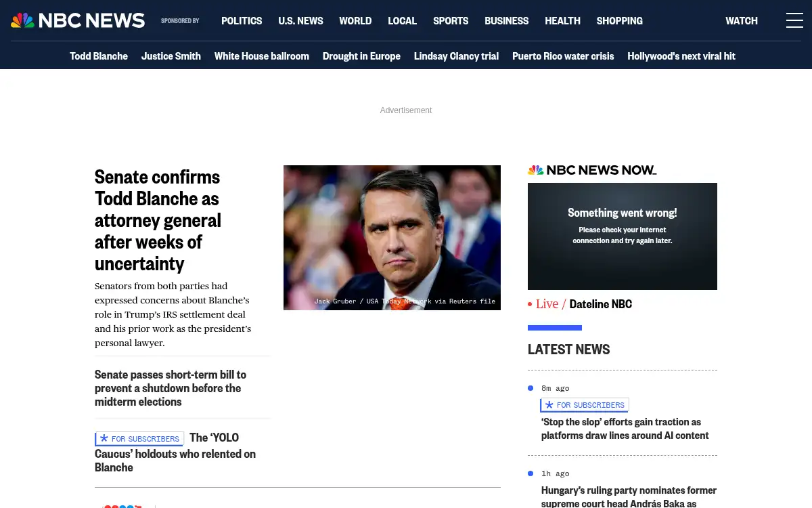
Task: Click the NBC News Now logo
Action: coord(592,170)
